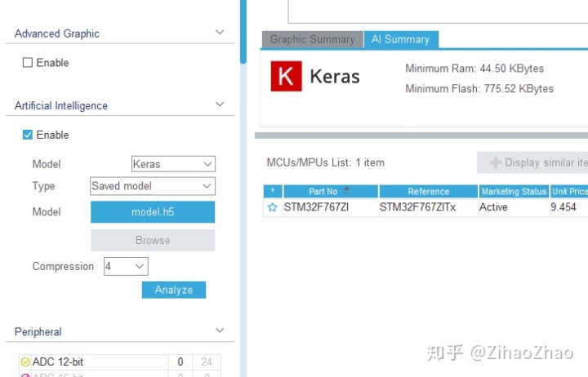Enable the Advanced Graphic checkbox

(x=28, y=62)
